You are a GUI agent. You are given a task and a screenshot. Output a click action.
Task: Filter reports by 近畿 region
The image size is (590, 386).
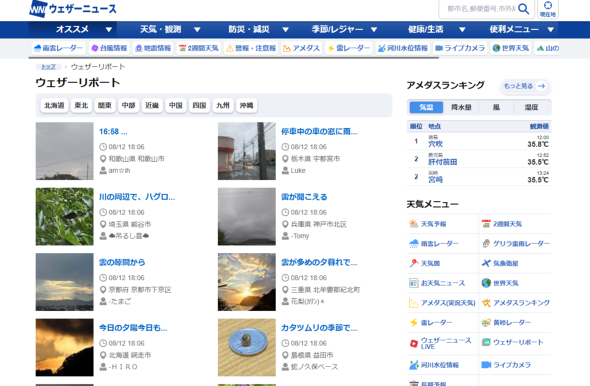152,106
